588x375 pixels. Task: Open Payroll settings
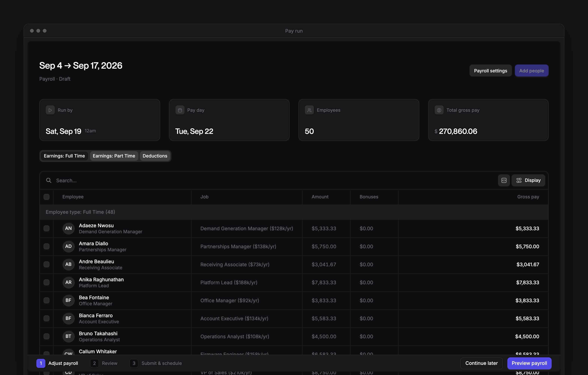[490, 71]
